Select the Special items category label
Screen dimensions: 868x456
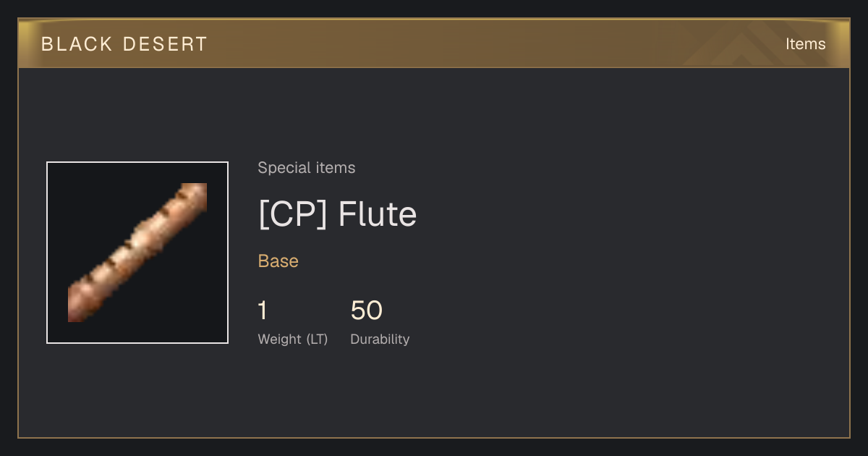[307, 168]
